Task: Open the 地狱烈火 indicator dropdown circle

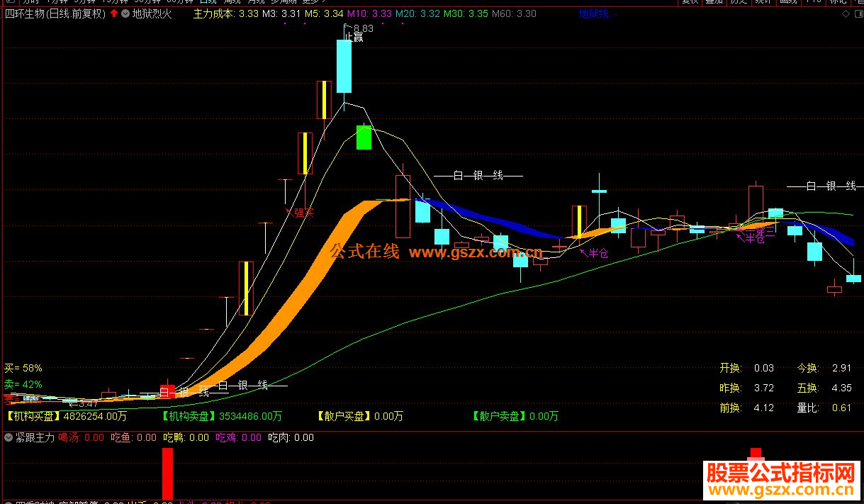Action: pyautogui.click(x=125, y=13)
